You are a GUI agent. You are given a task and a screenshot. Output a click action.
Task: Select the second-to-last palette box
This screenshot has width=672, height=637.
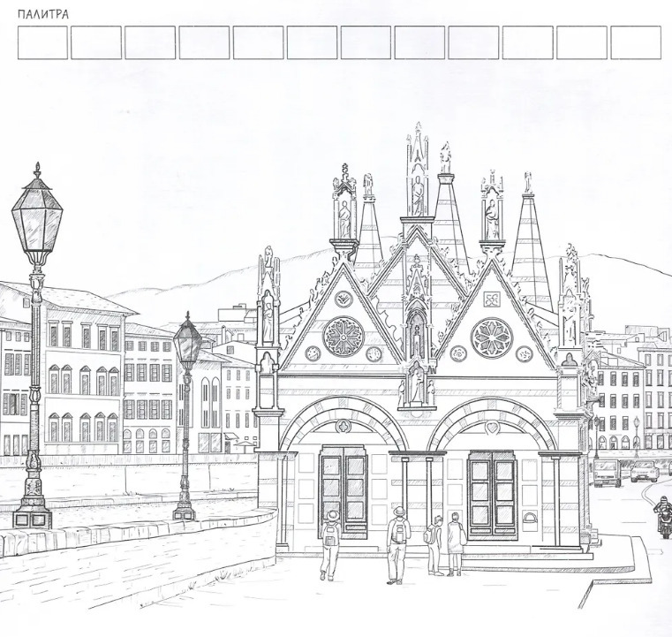[582, 42]
